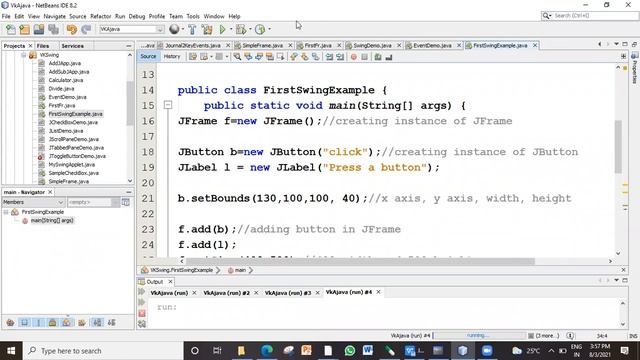Click the Redo toolbar icon
Image resolution: width=640 pixels, height=360 pixels.
[x=86, y=29]
